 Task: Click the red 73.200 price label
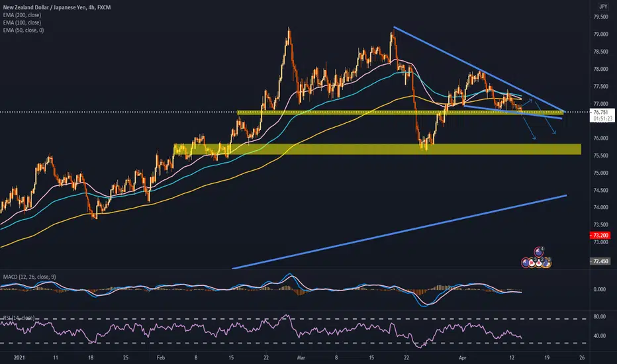(600, 236)
